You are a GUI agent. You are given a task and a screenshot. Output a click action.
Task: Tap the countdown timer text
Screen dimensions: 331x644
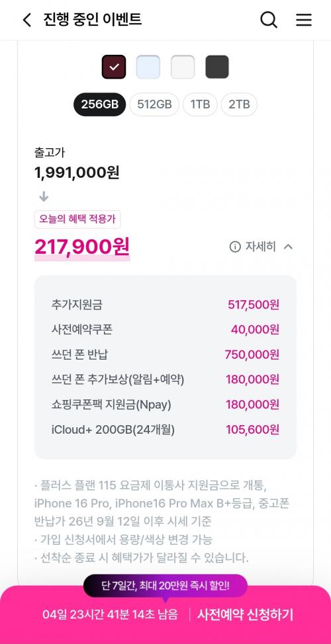pyautogui.click(x=110, y=615)
